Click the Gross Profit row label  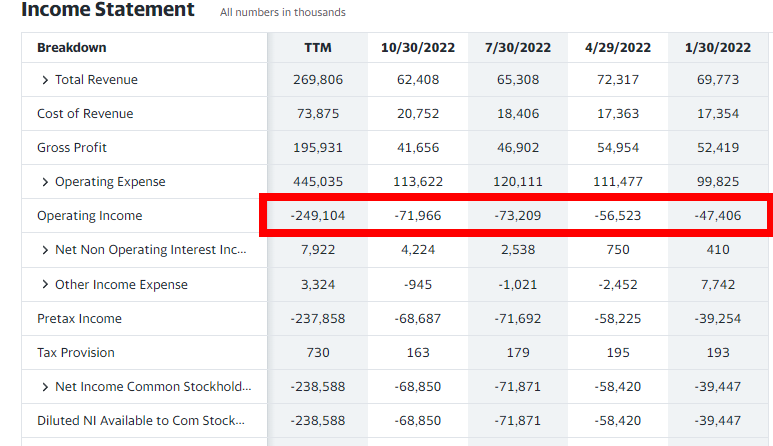click(72, 148)
